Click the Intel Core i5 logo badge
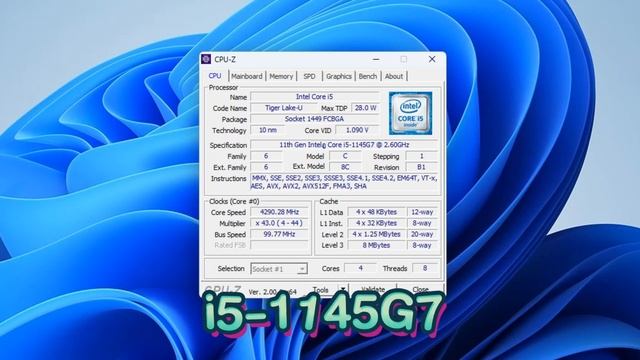Image resolution: width=640 pixels, height=360 pixels. [410, 113]
